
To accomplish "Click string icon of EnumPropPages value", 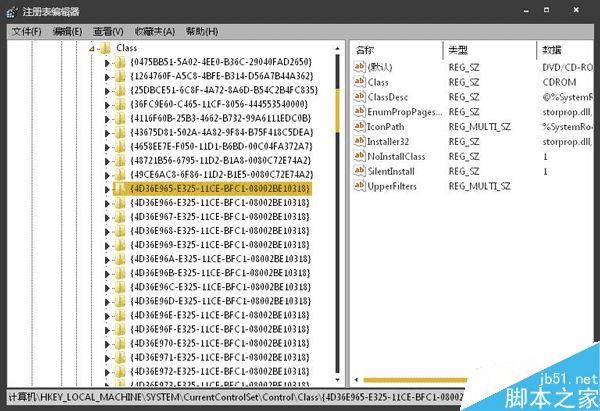I will point(360,111).
